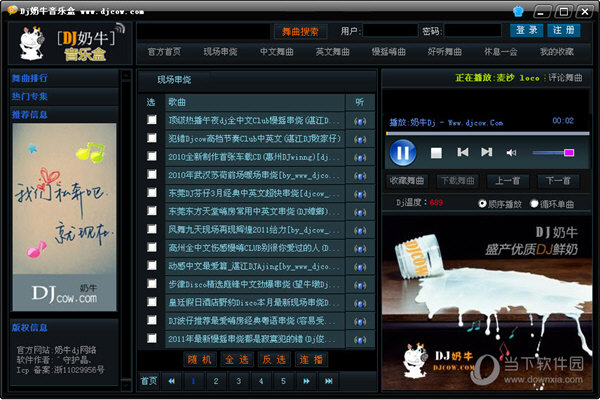Viewport: 600px width, 400px height.
Task: Play the 东莞东方天堂嗨房 track
Action: pyautogui.click(x=360, y=212)
